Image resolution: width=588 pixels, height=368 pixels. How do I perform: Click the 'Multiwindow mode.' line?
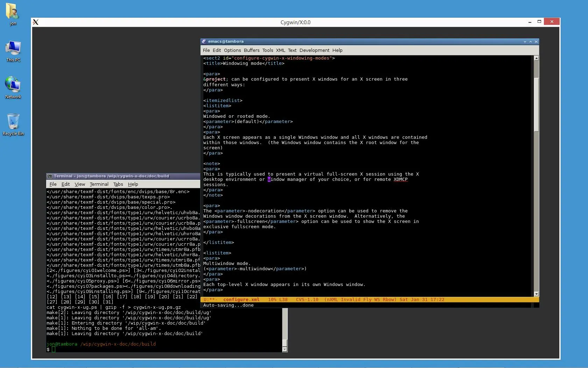[227, 264]
